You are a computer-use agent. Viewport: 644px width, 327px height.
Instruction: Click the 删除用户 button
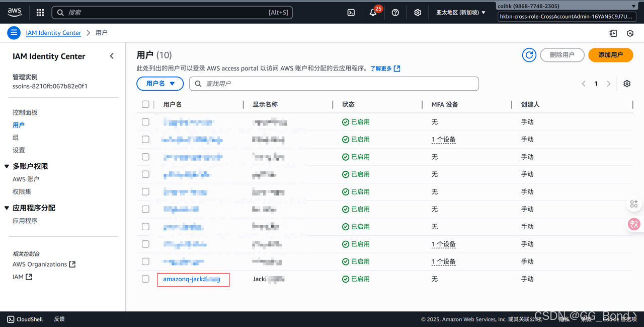click(562, 55)
